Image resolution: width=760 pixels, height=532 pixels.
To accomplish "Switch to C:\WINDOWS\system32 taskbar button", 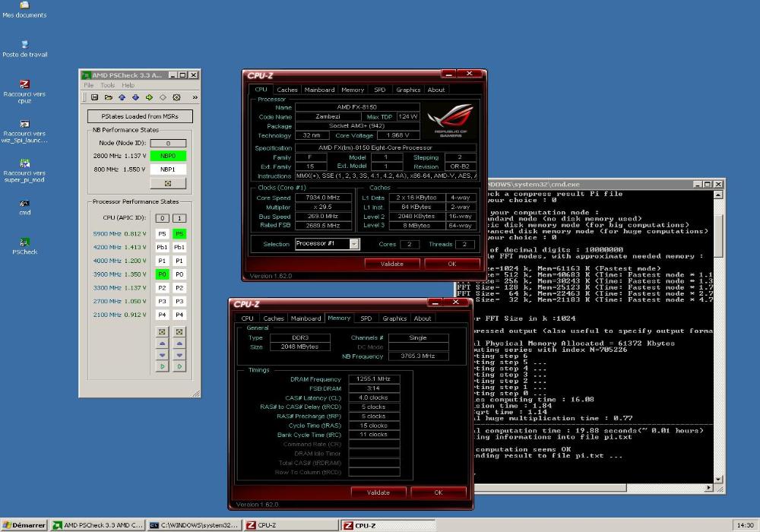I will pyautogui.click(x=194, y=525).
